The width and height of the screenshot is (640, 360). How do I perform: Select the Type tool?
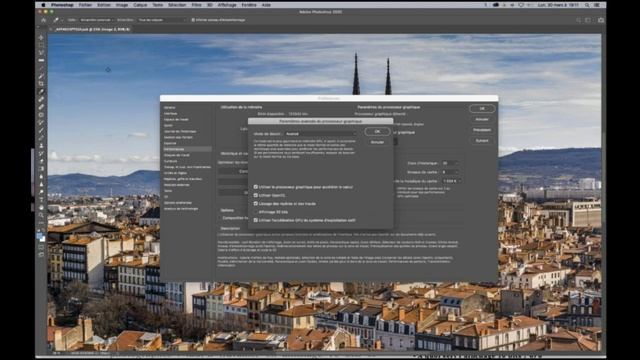coord(41,200)
